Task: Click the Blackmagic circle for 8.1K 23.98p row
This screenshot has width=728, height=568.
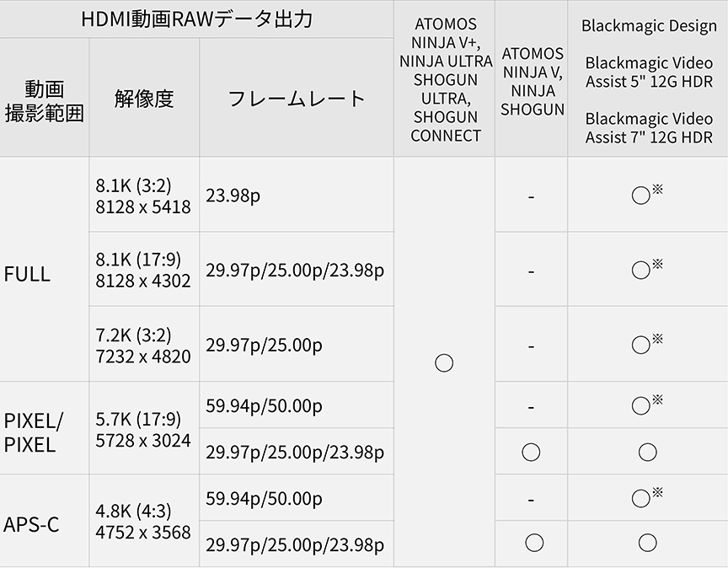Action: [x=641, y=196]
